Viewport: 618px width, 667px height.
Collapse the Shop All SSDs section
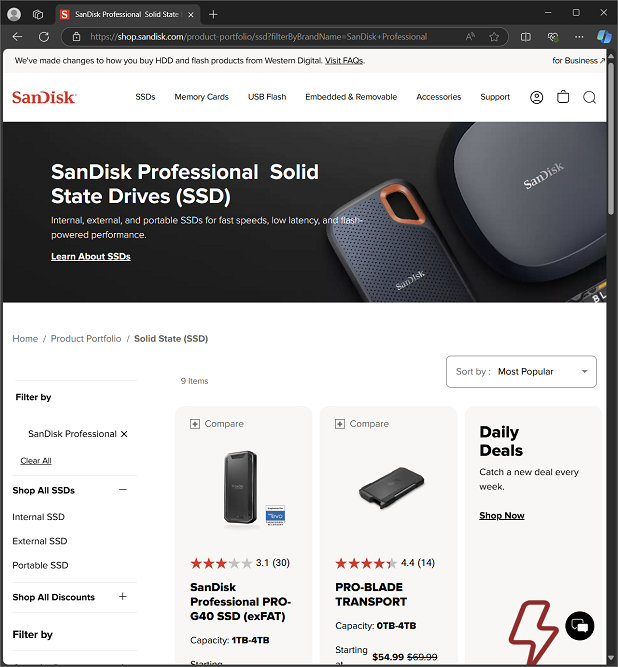123,490
